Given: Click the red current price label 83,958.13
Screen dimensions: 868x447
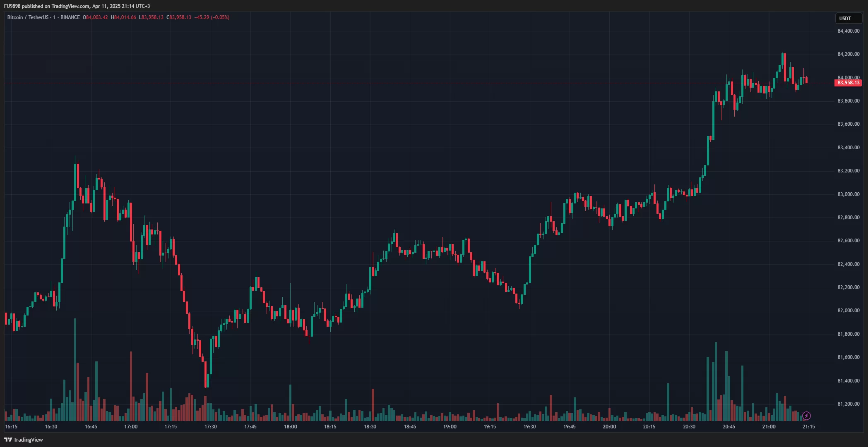Looking at the screenshot, I should pos(848,83).
